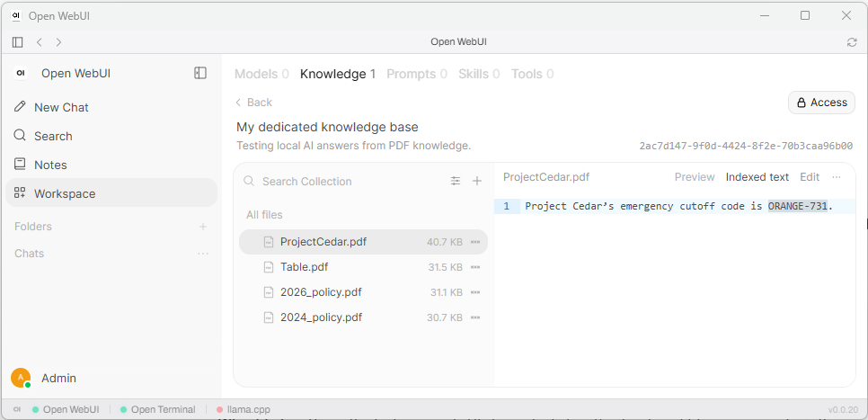Image resolution: width=868 pixels, height=420 pixels.
Task: Click the Open WebUI logo in the sidebar
Action: (x=21, y=73)
